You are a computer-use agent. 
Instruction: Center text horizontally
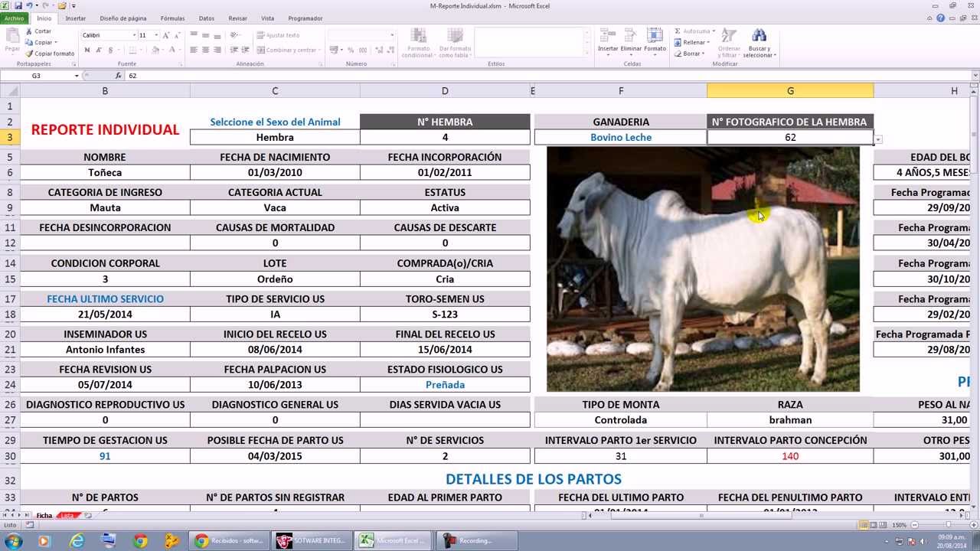(205, 50)
